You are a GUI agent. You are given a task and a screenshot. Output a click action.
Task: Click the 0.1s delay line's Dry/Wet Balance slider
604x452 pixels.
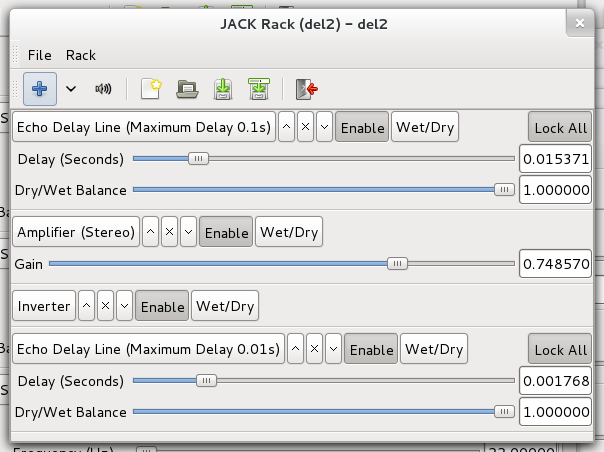coord(324,190)
